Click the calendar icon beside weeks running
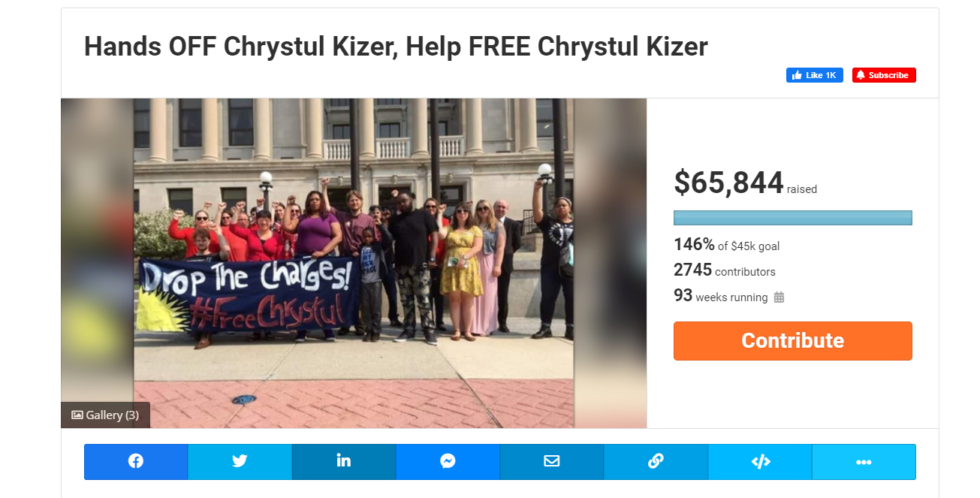This screenshot has width=980, height=498. pos(779,297)
